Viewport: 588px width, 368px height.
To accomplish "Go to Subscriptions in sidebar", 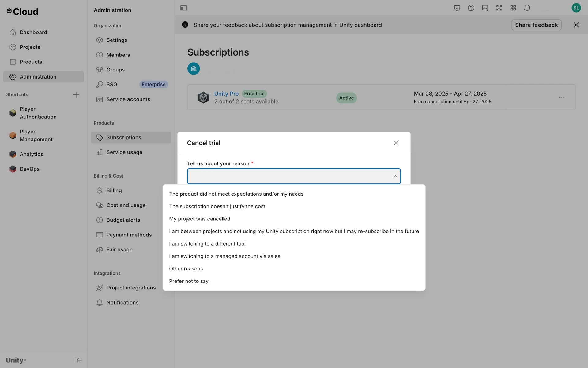I will coord(131,137).
